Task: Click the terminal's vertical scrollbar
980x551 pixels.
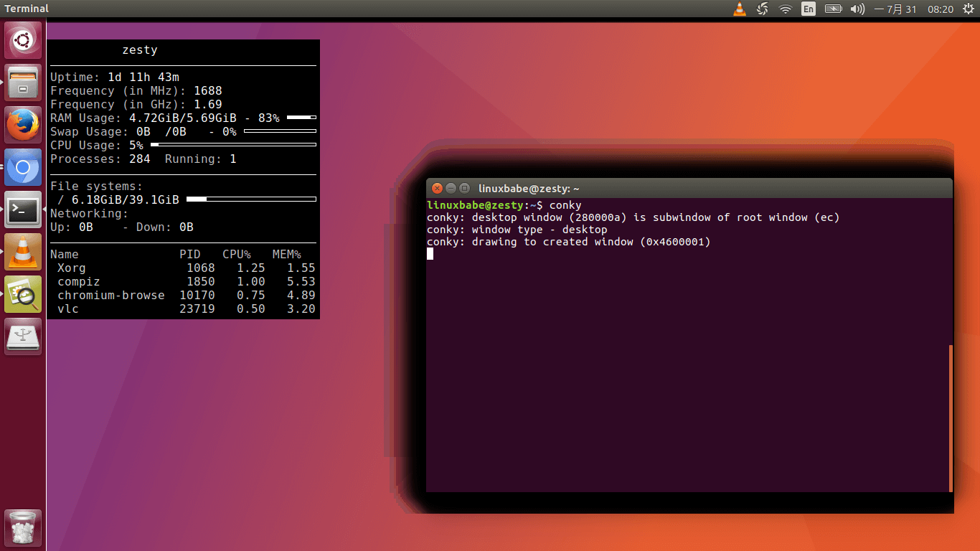Action: click(x=951, y=418)
